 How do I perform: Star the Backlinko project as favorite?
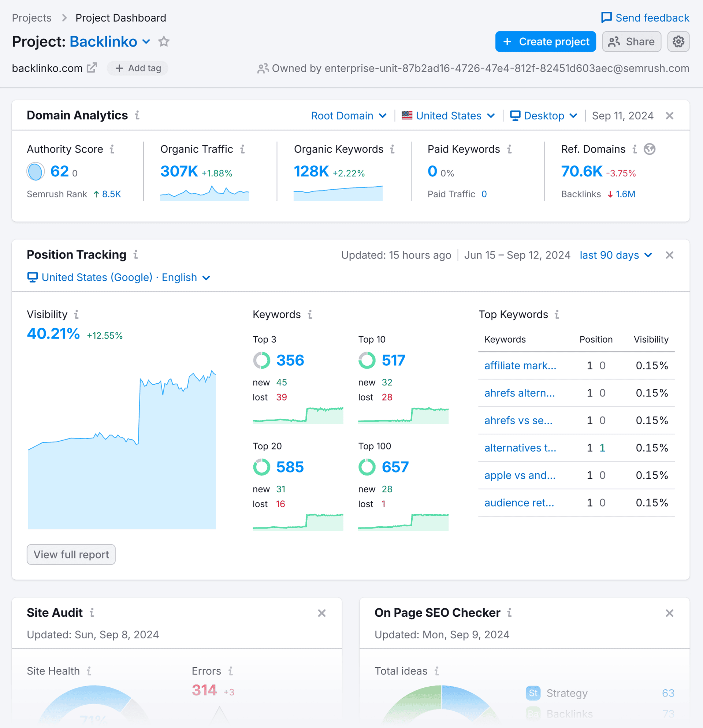tap(164, 42)
